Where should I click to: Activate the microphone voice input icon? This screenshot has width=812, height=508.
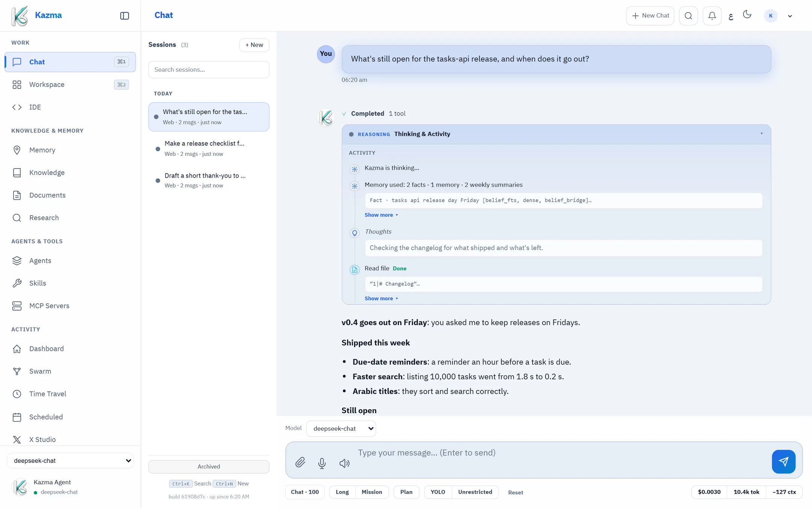pyautogui.click(x=322, y=463)
